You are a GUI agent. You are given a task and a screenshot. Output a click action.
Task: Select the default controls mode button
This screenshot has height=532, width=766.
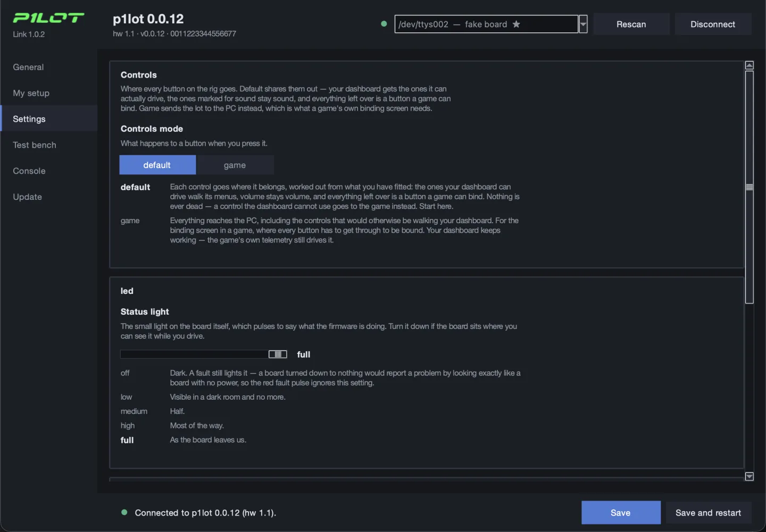[x=157, y=165]
